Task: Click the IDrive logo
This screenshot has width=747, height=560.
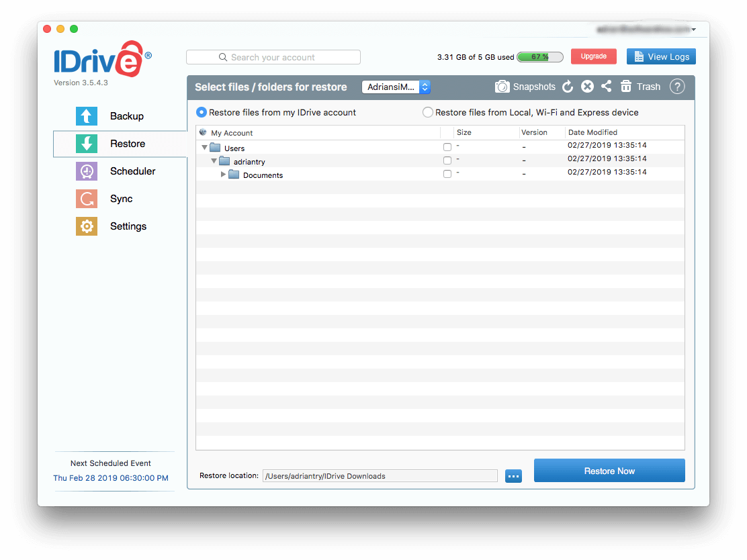Action: (102, 59)
